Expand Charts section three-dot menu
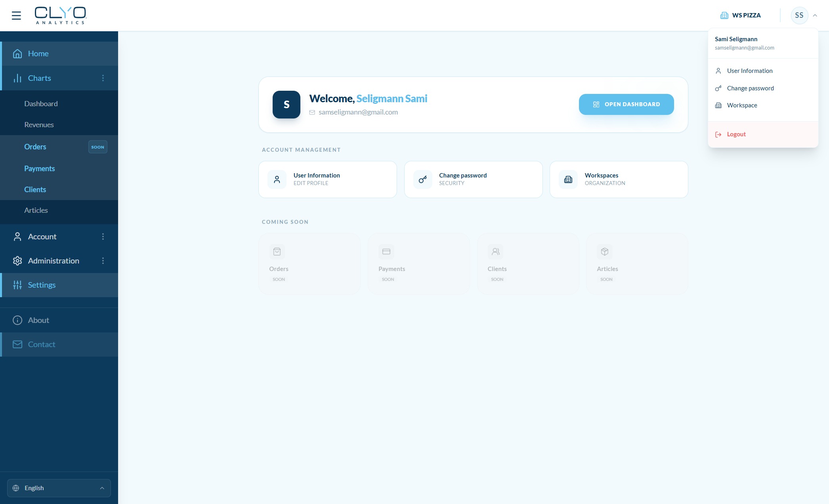Screen dimensions: 829x504 click(x=103, y=78)
